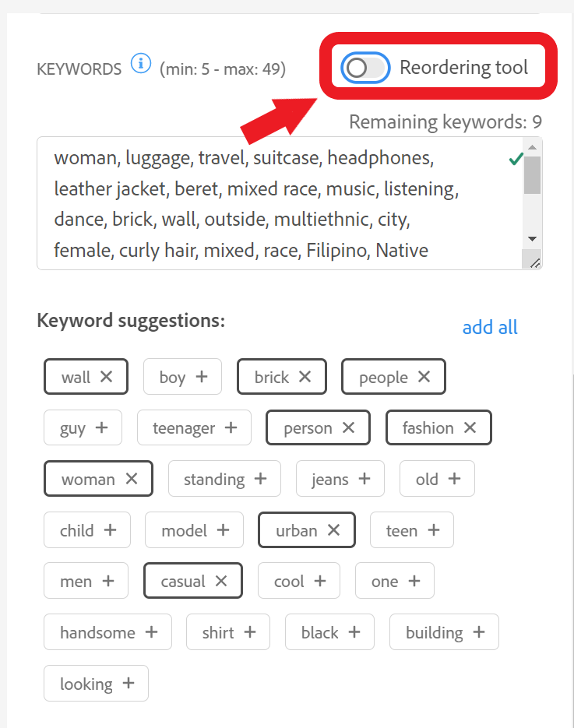This screenshot has height=728, width=574.
Task: Remove the 'wall' keyword via its X
Action: (107, 377)
